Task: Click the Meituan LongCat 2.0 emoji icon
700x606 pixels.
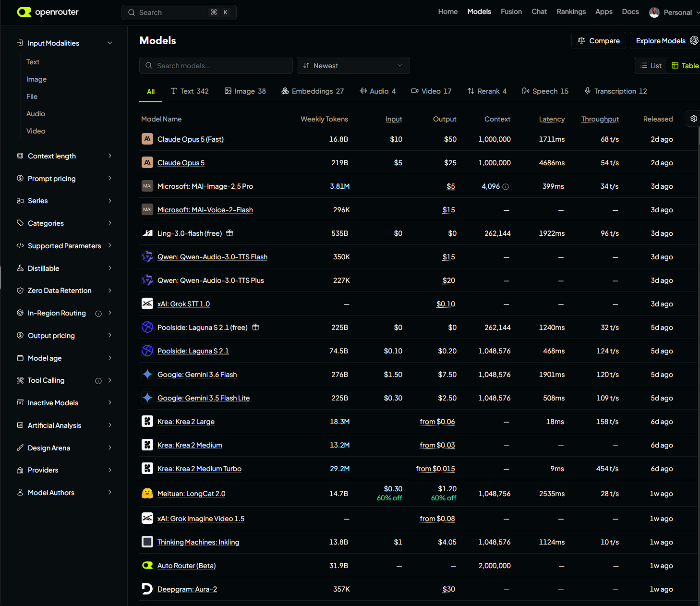Action: coord(147,493)
